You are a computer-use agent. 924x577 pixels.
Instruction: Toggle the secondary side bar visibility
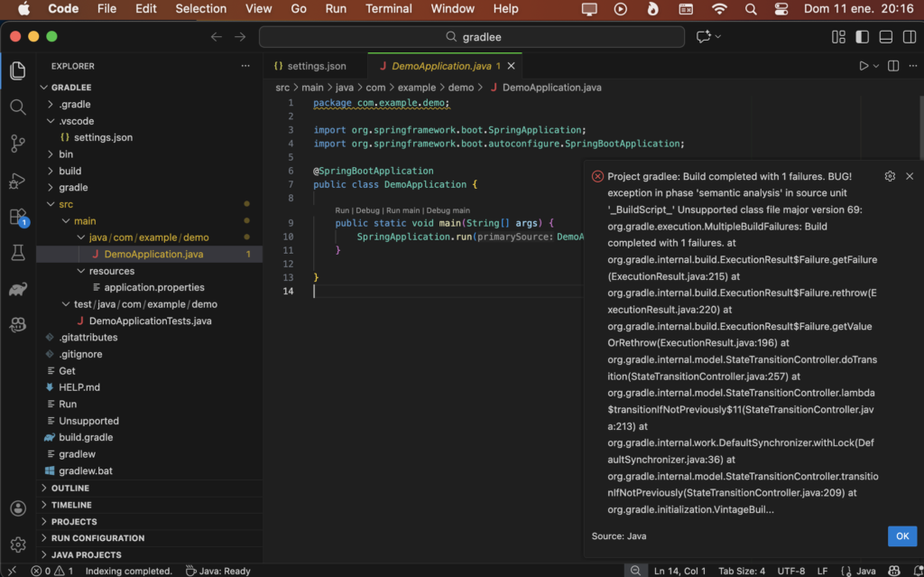click(908, 37)
